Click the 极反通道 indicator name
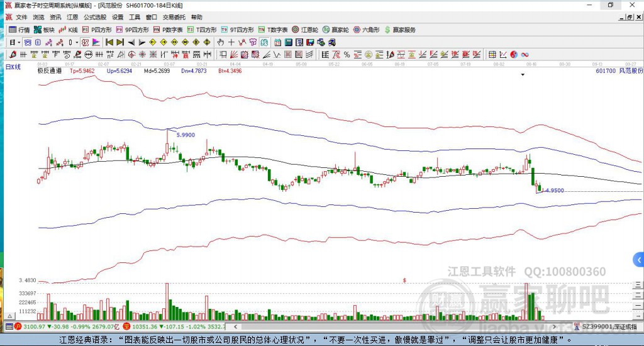 point(50,70)
